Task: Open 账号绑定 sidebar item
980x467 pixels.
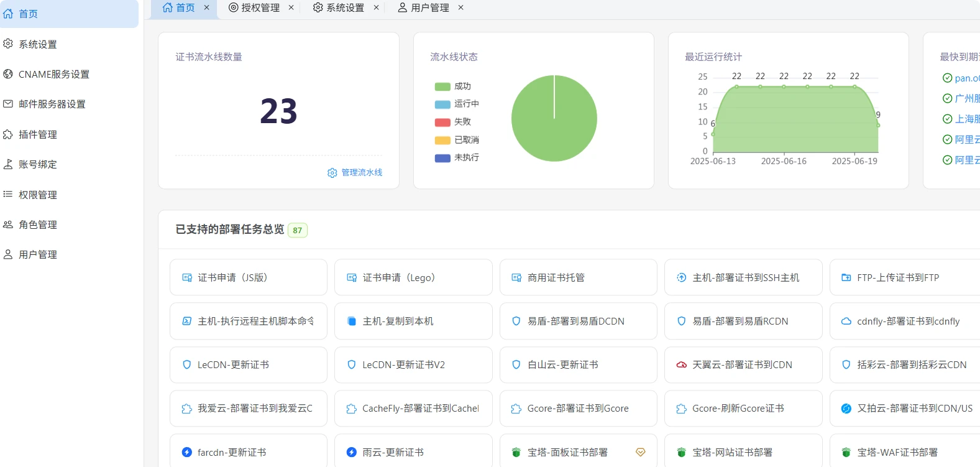Action: (68, 164)
